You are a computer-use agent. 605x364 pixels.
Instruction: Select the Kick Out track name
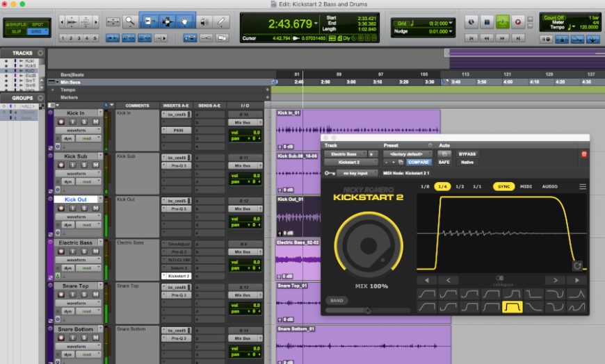pyautogui.click(x=76, y=199)
